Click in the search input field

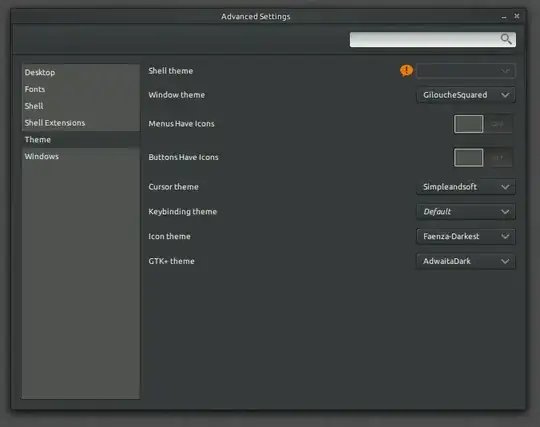coord(433,39)
